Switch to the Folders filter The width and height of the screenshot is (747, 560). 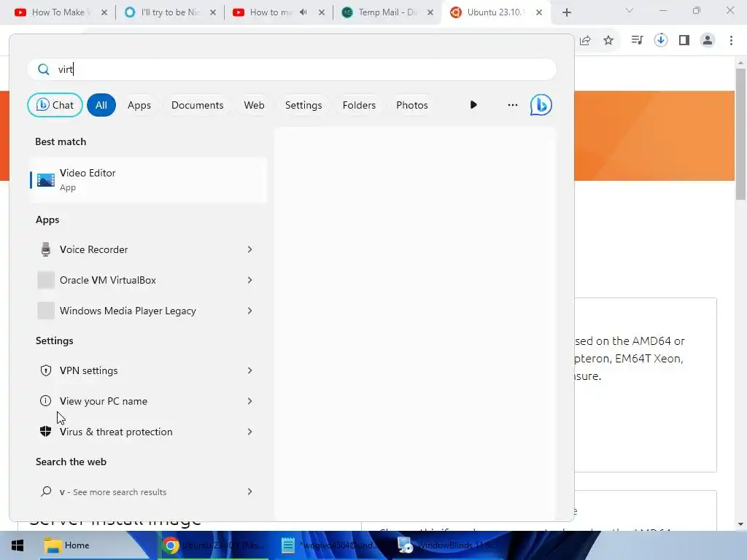point(359,105)
